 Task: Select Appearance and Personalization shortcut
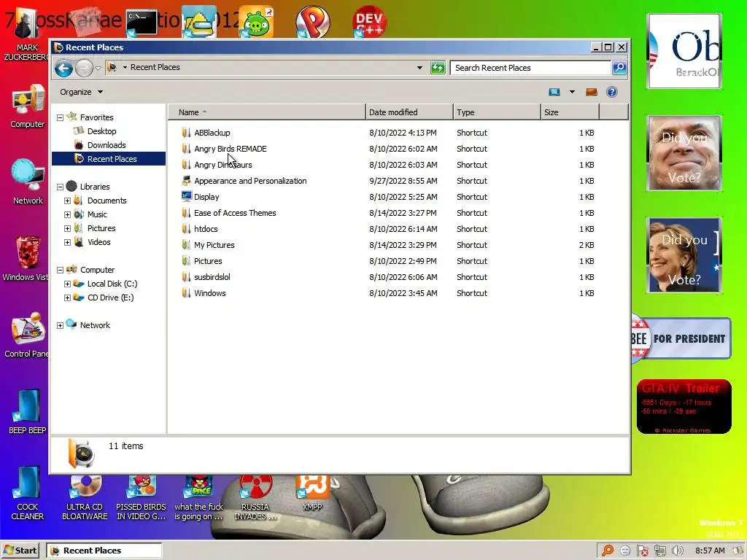point(250,181)
